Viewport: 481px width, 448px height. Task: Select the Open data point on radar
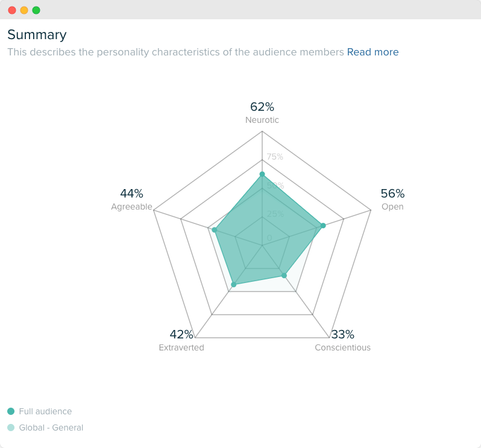click(x=323, y=226)
